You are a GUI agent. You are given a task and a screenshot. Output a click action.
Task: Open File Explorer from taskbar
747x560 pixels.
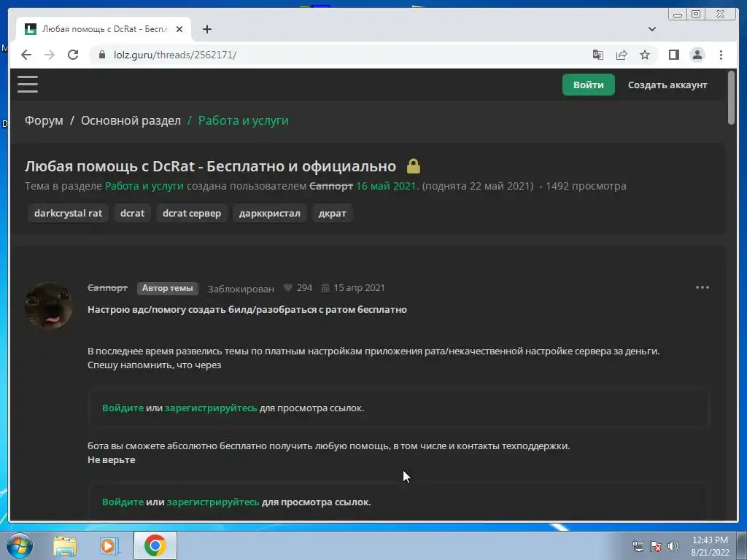tap(65, 545)
